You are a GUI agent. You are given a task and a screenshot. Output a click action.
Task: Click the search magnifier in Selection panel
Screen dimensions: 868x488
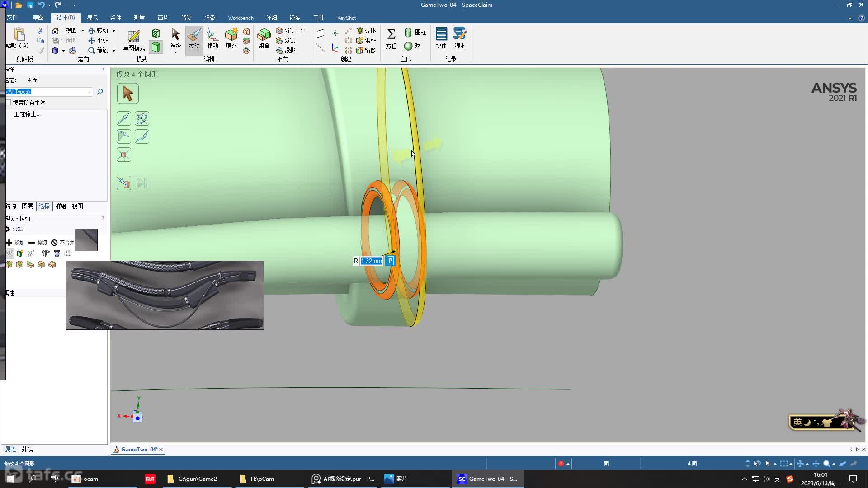point(100,92)
